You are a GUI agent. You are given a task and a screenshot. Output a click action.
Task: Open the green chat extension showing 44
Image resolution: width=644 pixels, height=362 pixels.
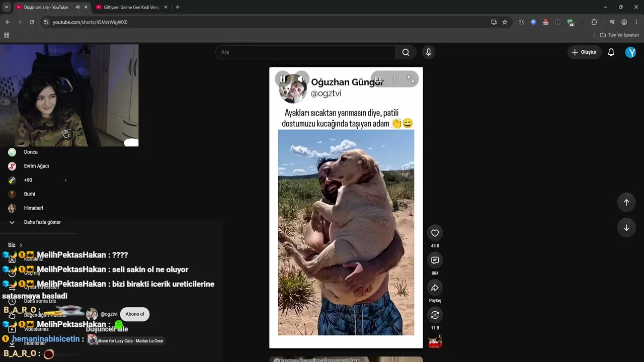point(570,23)
